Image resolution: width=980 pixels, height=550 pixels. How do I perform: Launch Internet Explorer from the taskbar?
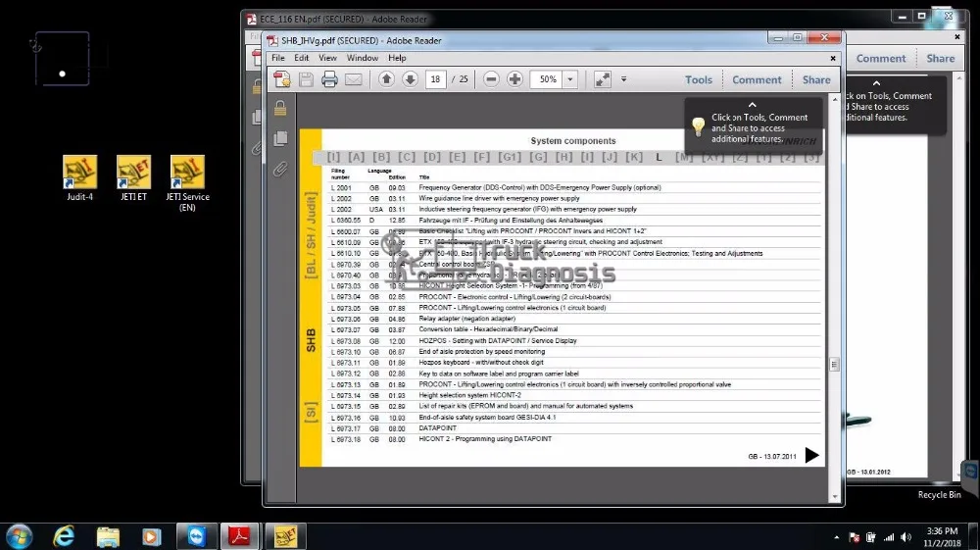click(x=64, y=536)
